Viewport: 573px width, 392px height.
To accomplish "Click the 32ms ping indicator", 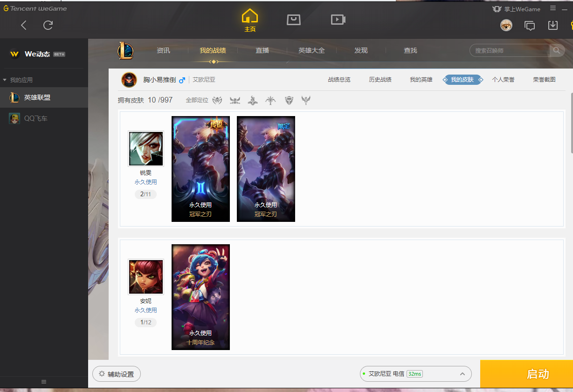I will [414, 374].
